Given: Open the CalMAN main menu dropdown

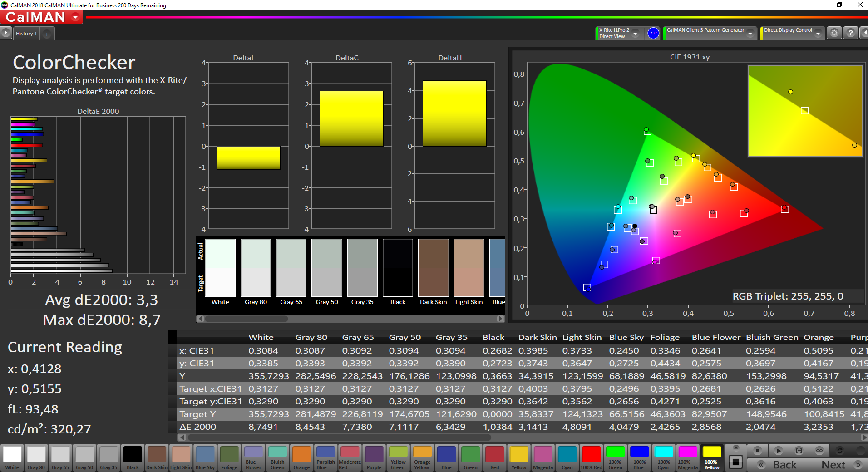Looking at the screenshot, I should [75, 17].
